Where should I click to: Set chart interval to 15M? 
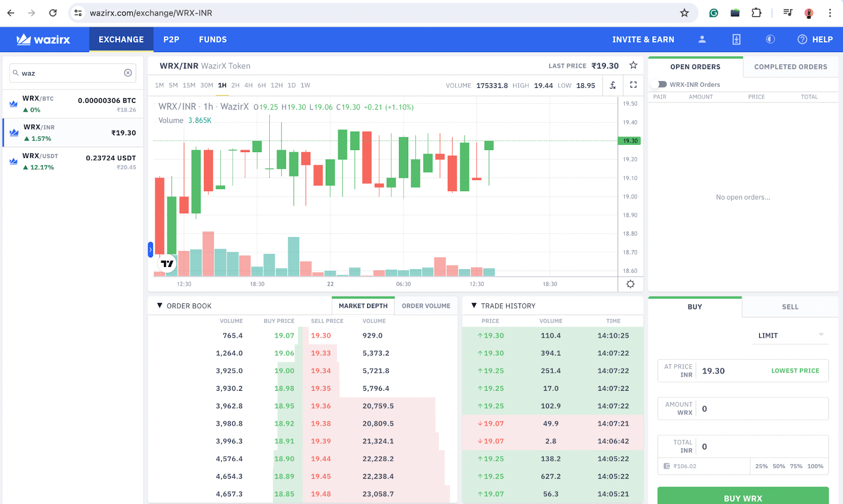[189, 85]
